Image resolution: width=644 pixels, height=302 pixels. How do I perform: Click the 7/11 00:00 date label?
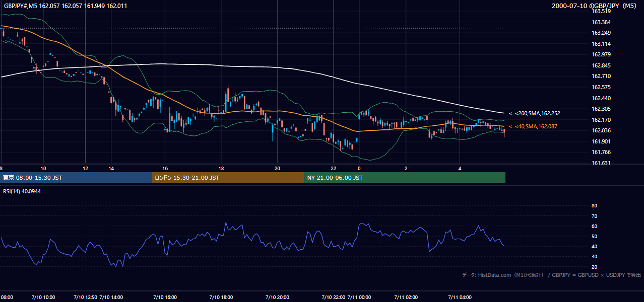[x=359, y=297]
